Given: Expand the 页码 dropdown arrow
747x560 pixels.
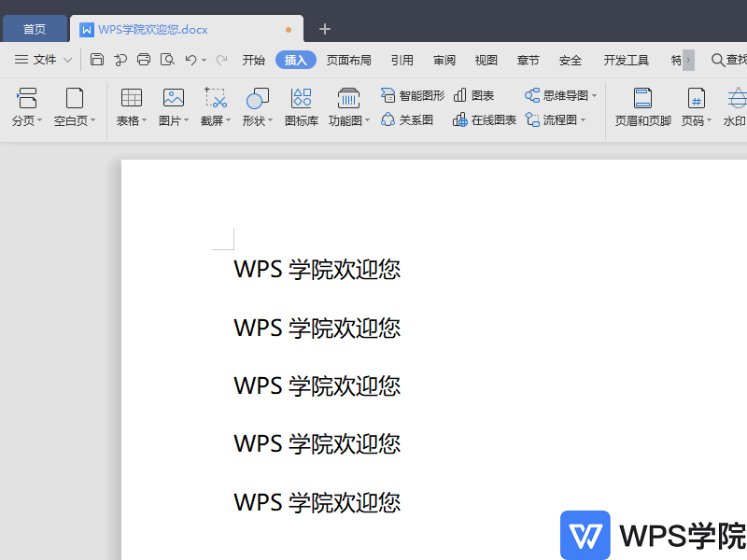Looking at the screenshot, I should (709, 120).
